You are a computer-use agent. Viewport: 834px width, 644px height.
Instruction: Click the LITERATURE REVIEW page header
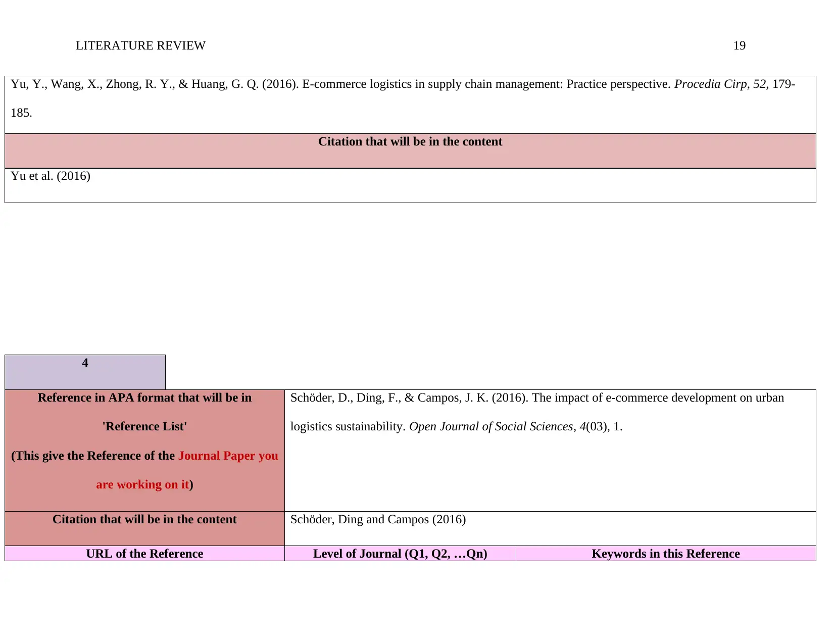click(x=140, y=45)
